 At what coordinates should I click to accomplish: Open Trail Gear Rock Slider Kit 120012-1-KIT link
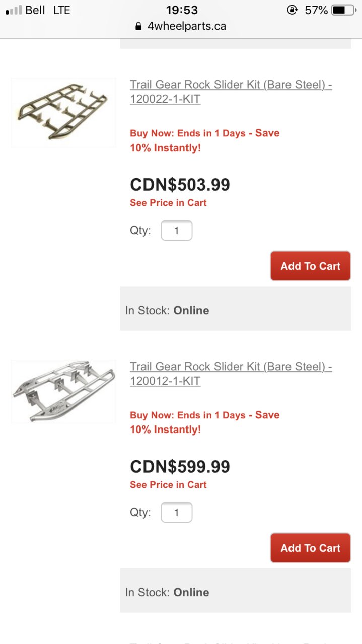point(231,374)
